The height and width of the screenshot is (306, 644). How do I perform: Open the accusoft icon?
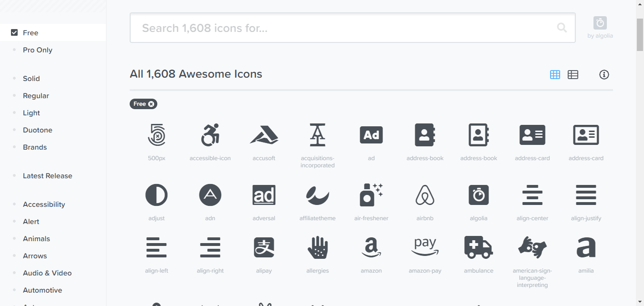[264, 135]
